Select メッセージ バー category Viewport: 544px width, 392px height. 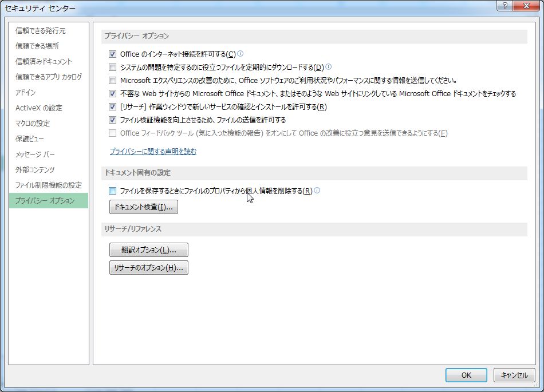tap(49, 154)
